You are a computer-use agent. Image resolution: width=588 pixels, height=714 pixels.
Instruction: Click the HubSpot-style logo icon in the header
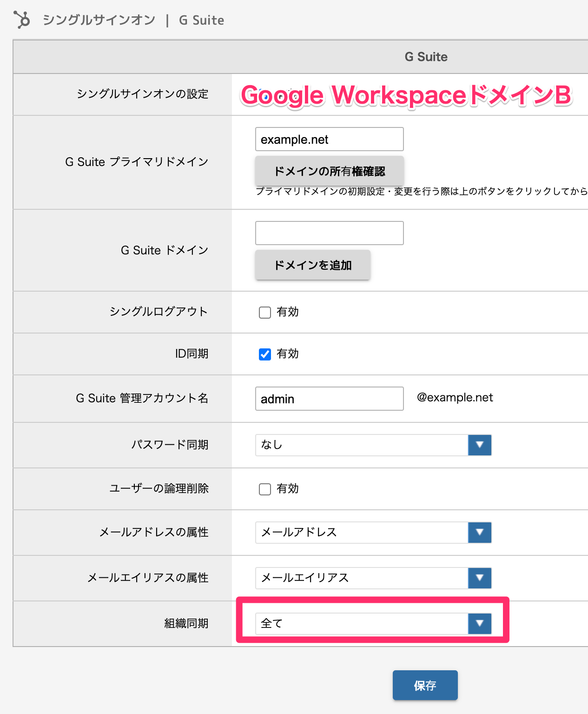[21, 20]
